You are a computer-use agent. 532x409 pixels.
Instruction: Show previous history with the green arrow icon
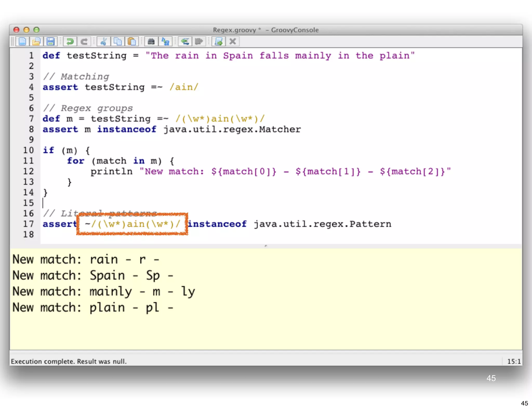tap(185, 42)
